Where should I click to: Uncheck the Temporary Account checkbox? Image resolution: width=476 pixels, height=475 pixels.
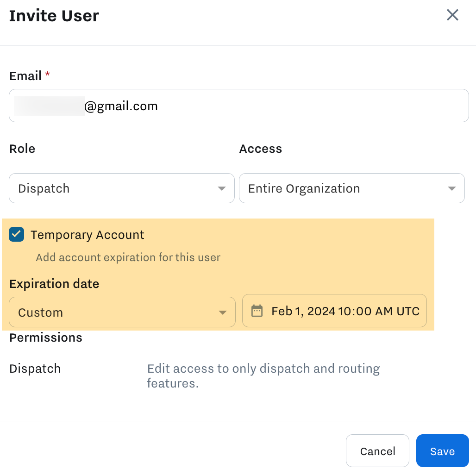[x=17, y=235]
